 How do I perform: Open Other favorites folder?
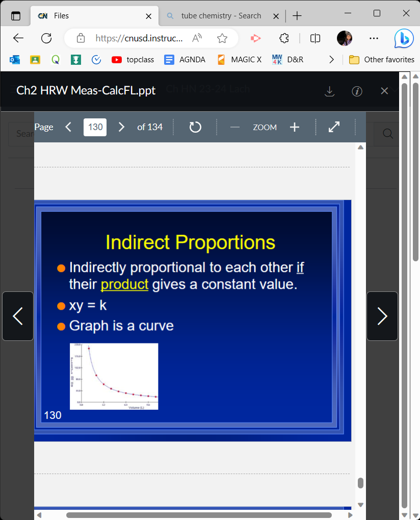pos(382,60)
